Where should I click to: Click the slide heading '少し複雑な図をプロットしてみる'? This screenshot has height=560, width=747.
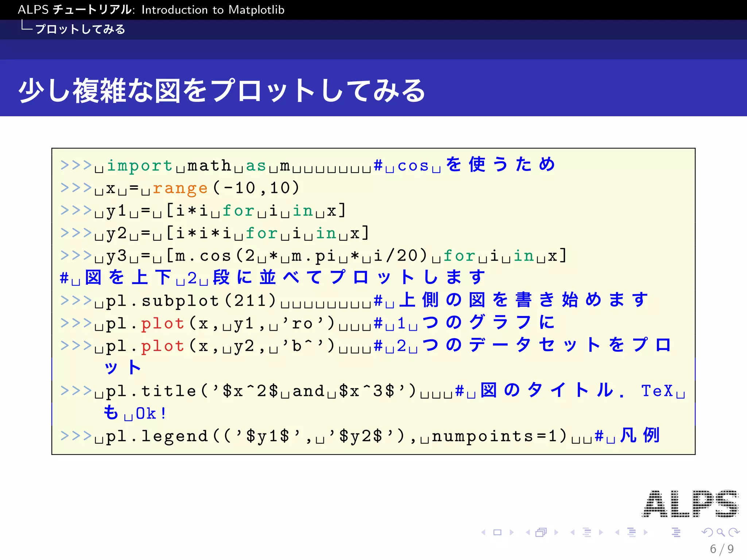[x=222, y=91]
